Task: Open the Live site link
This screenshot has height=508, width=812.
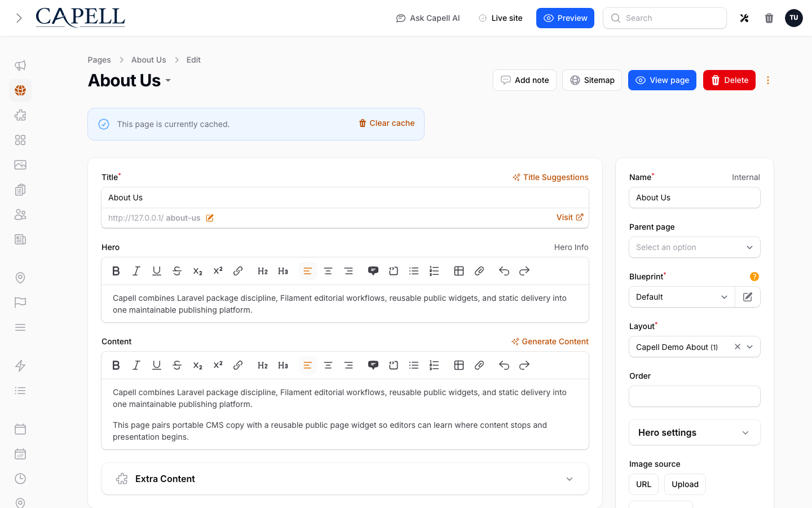Action: (x=501, y=18)
